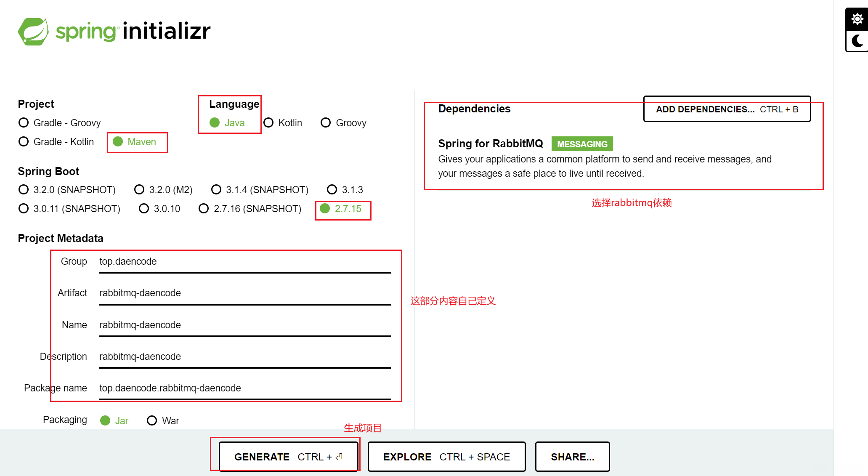Switch to dark theme moon icon

pyautogui.click(x=857, y=41)
